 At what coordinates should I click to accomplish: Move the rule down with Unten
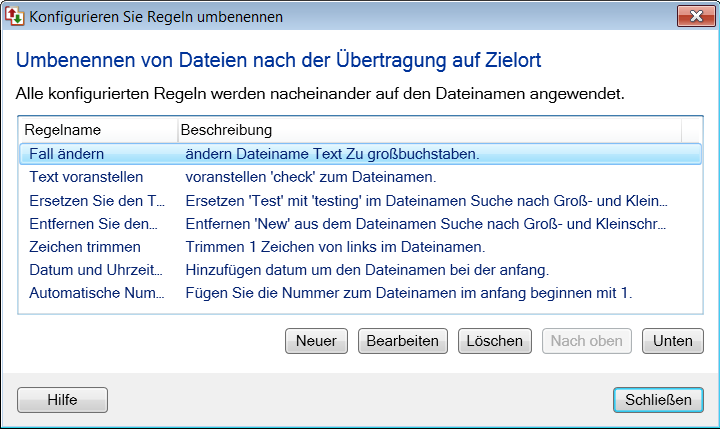[672, 341]
